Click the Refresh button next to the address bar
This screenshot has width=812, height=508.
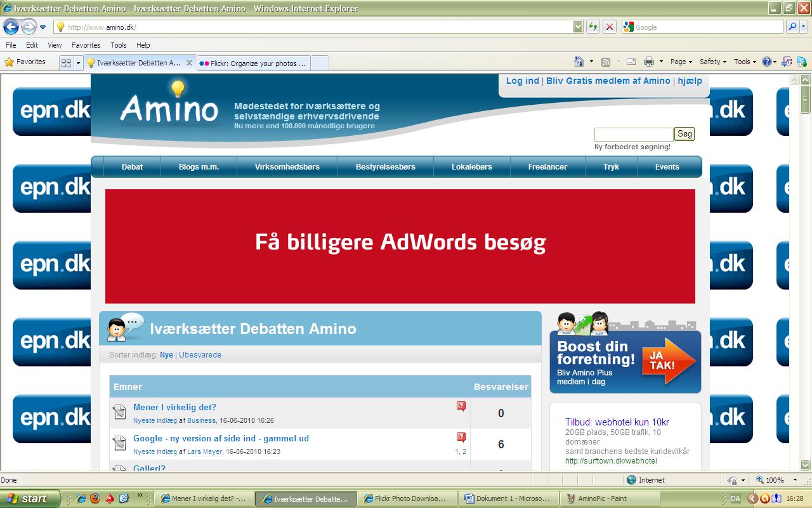point(593,27)
